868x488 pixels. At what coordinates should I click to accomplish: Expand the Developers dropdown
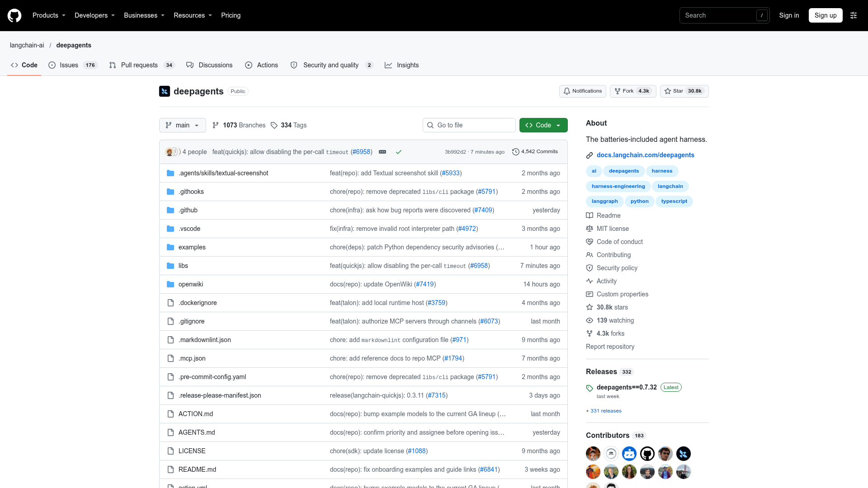coord(94,15)
